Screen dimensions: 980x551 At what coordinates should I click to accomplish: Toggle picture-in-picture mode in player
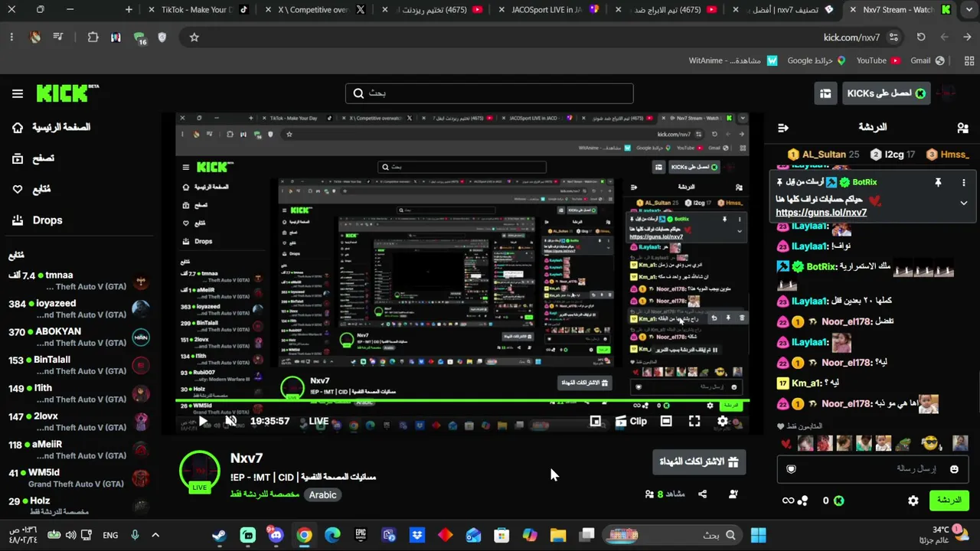click(x=595, y=421)
